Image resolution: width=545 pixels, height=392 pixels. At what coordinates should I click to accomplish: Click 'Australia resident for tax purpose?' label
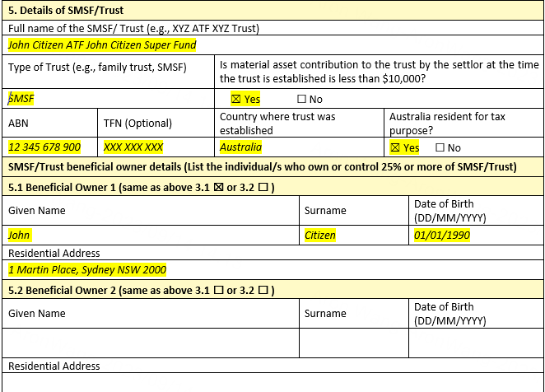click(447, 124)
